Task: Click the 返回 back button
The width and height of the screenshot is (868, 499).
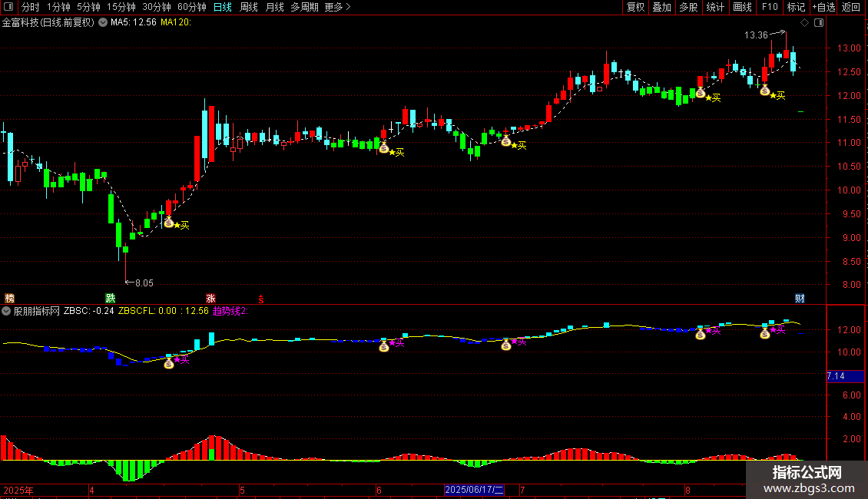Action: 851,7
